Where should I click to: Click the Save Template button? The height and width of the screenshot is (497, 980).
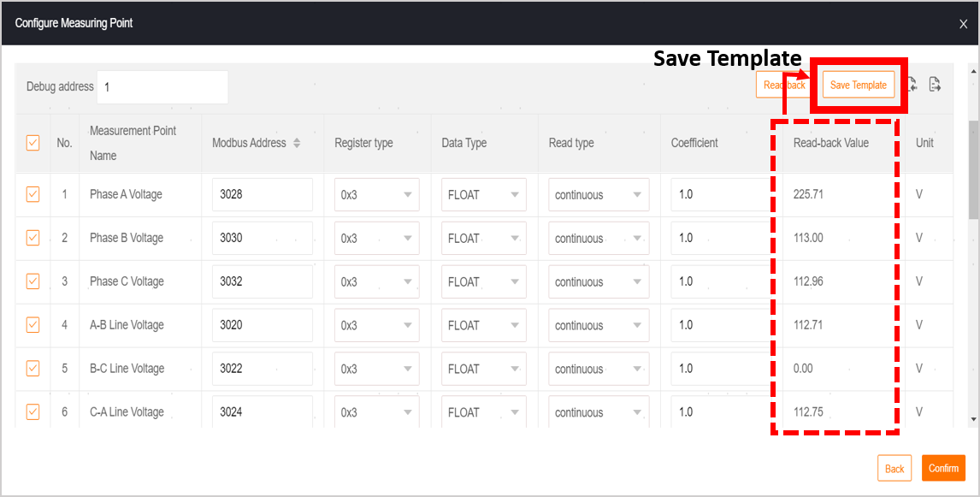click(858, 85)
